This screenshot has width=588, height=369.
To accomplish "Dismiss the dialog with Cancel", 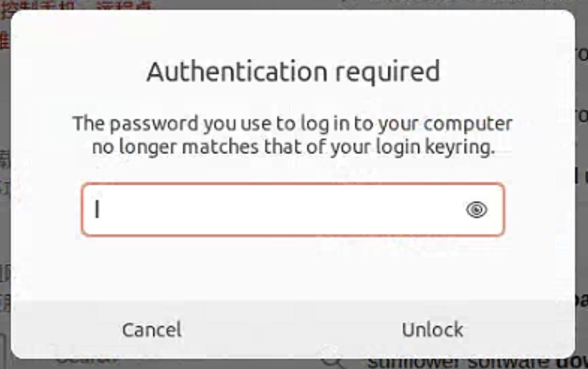I will point(152,330).
